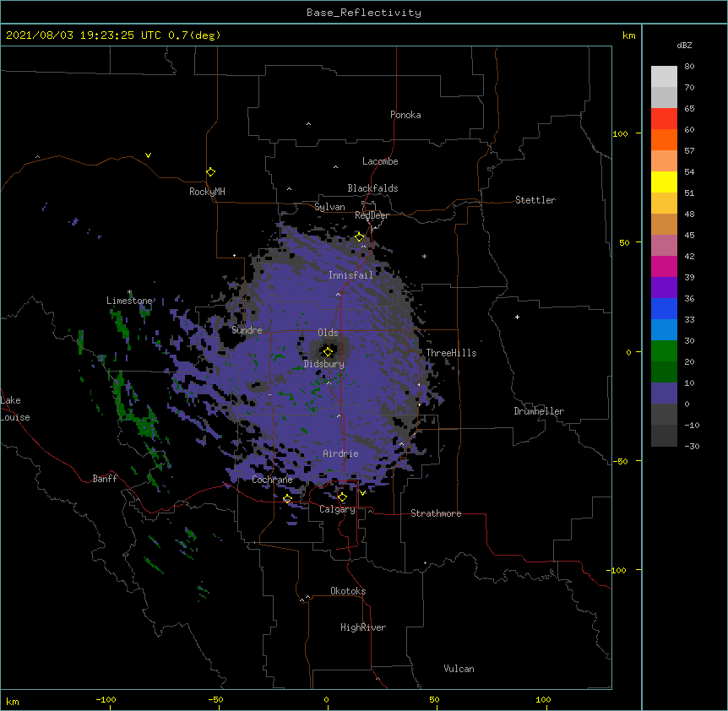Click the Banff city label
Viewport: 728px width, 711px height.
[x=105, y=479]
